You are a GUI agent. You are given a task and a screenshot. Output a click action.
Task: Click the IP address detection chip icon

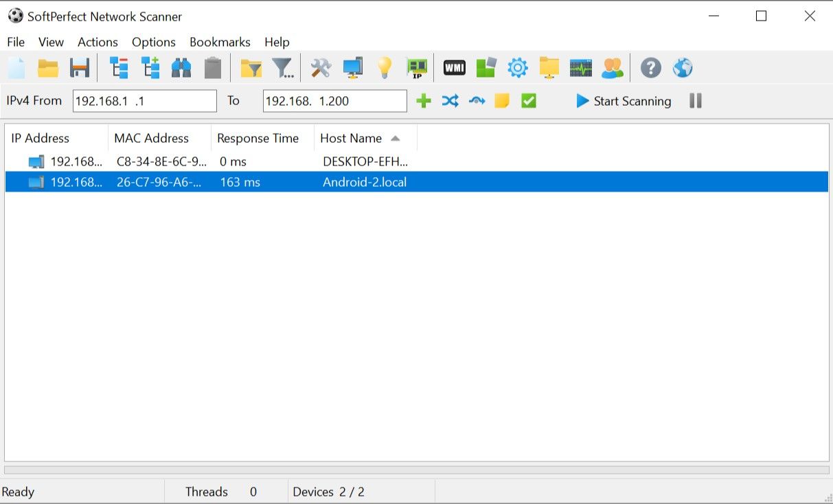pyautogui.click(x=416, y=67)
